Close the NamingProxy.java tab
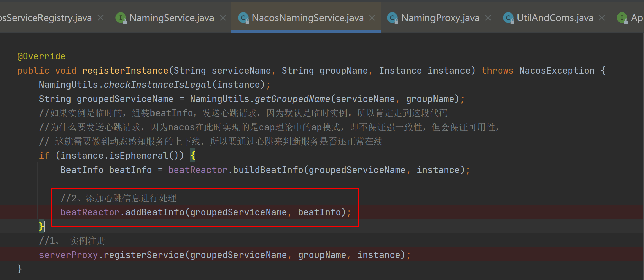Screen dimensions: 644x280 tap(488, 18)
